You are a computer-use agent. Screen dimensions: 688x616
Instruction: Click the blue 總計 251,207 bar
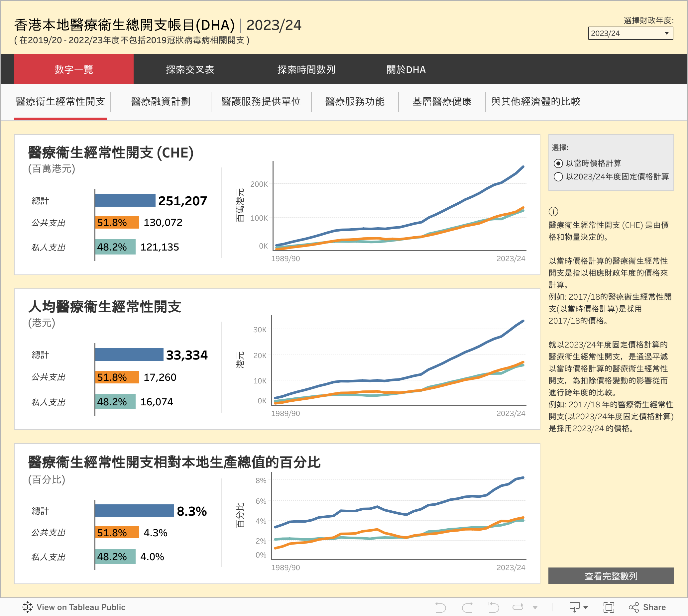[x=125, y=200]
